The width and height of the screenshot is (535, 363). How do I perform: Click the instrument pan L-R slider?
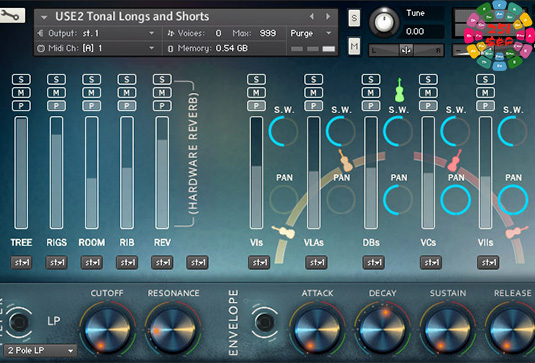(406, 50)
